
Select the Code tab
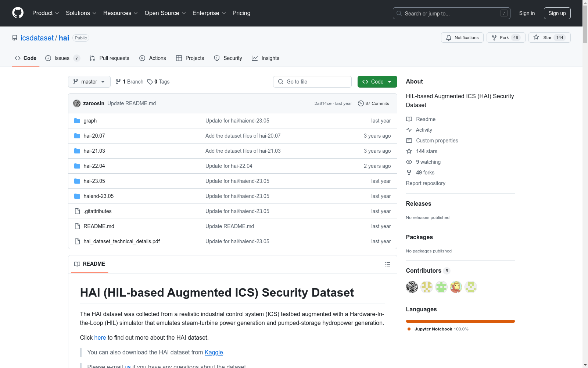coord(25,58)
